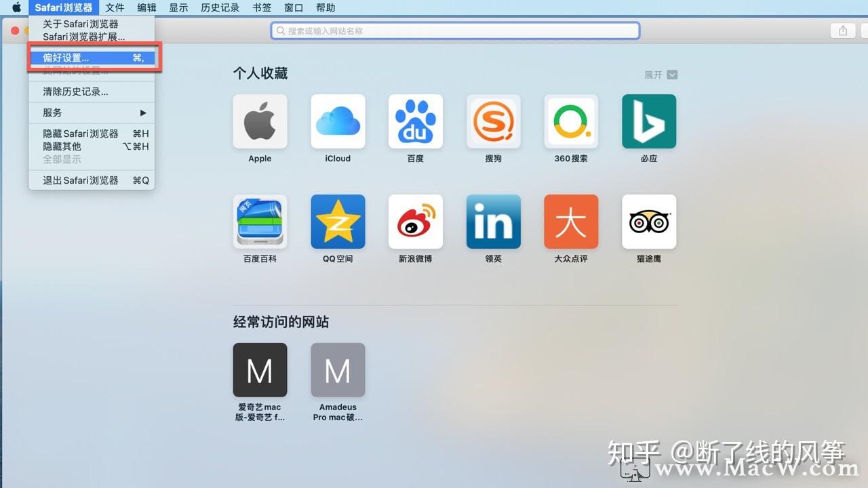Open the 猫途鹰 favorite icon
The height and width of the screenshot is (488, 868).
(648, 221)
